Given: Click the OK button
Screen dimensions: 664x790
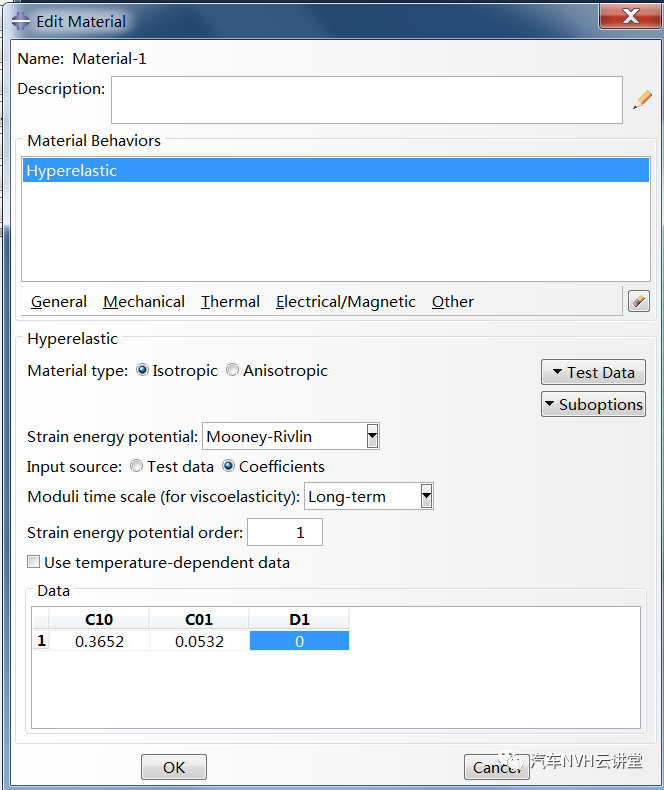Looking at the screenshot, I should coord(174,767).
